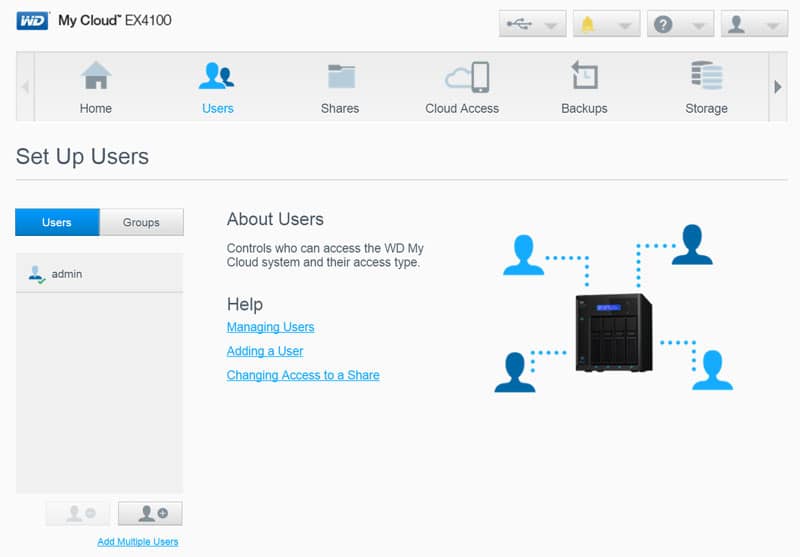Click the NAS device image
The height and width of the screenshot is (557, 800).
pyautogui.click(x=614, y=333)
